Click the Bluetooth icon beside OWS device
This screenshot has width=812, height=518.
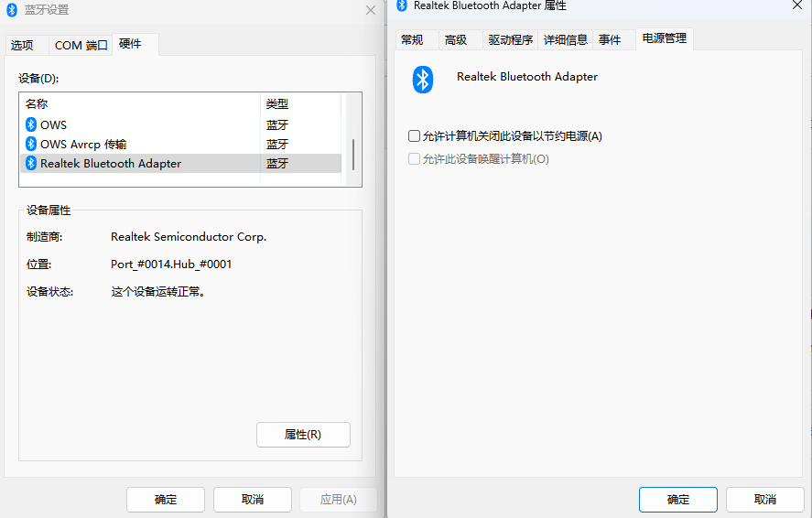click(x=30, y=124)
